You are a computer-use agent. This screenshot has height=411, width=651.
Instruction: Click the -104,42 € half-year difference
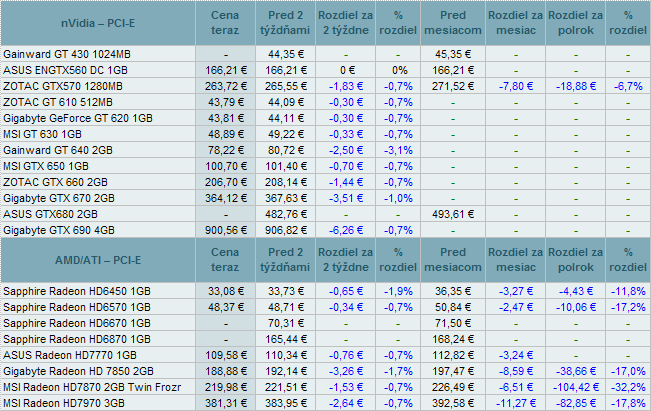(x=576, y=387)
